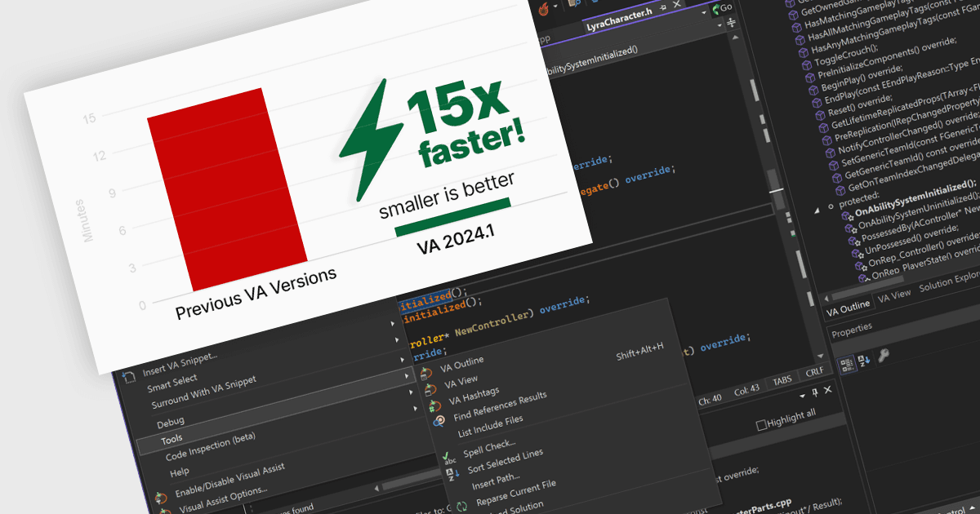The image size is (980, 514).
Task: Expand the Help submenu arrow
Action: click(416, 407)
